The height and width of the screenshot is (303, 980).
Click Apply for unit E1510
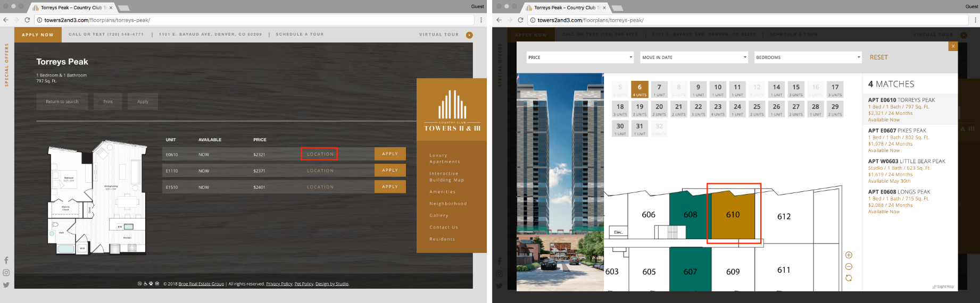[x=390, y=187]
